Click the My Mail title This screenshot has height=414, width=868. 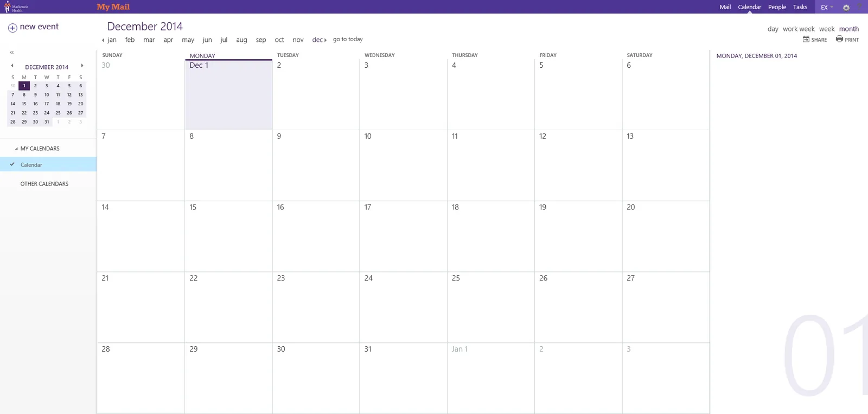click(x=113, y=7)
